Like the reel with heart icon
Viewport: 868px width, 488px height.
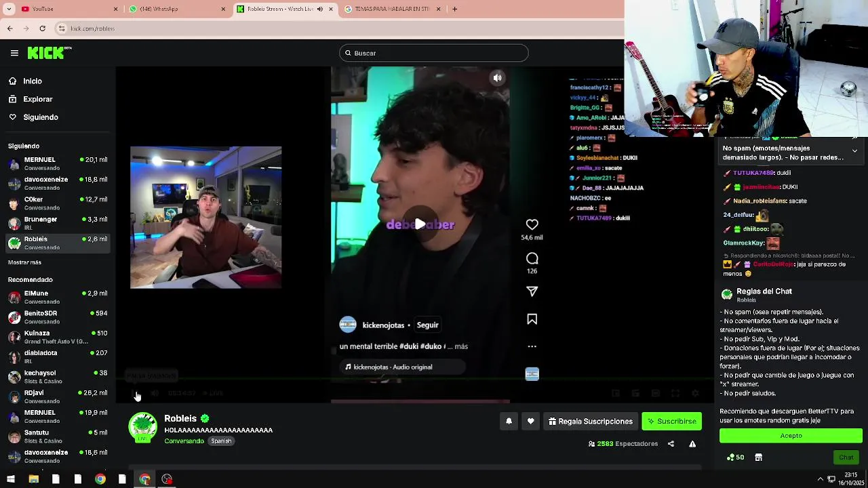[532, 224]
